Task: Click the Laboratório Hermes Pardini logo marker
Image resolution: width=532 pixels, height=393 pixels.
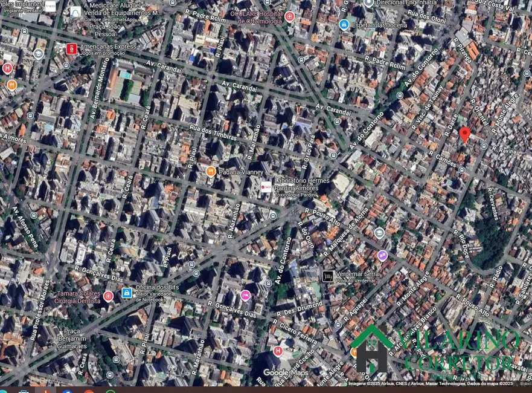Action: point(266,187)
